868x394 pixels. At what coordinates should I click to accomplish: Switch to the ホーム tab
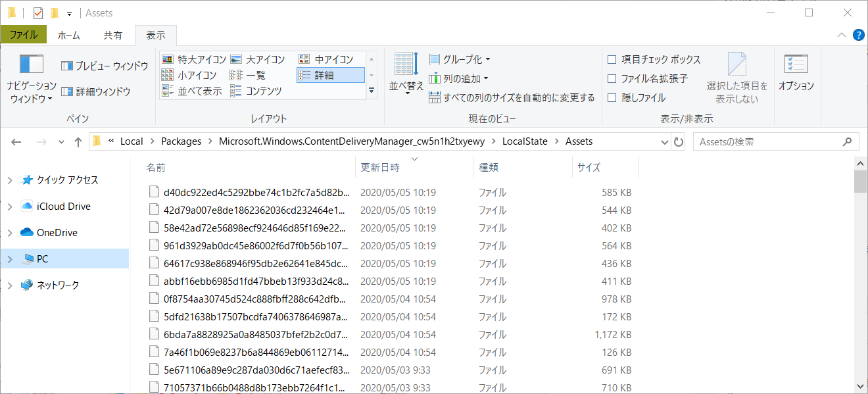69,35
